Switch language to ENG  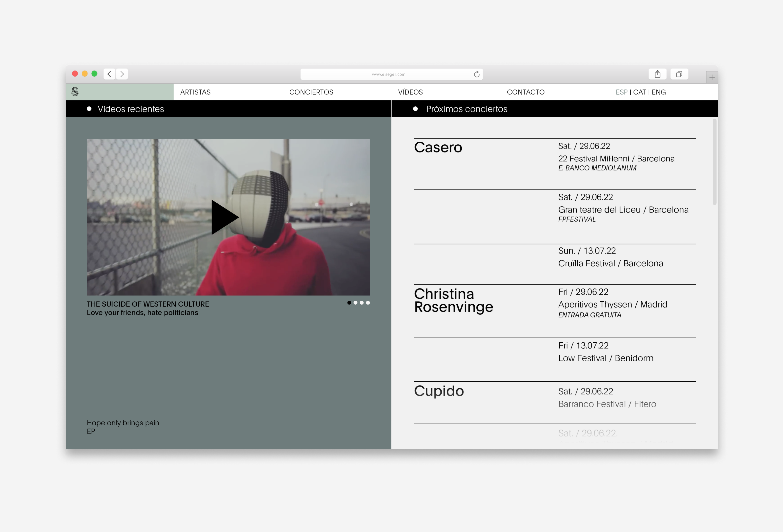point(658,92)
